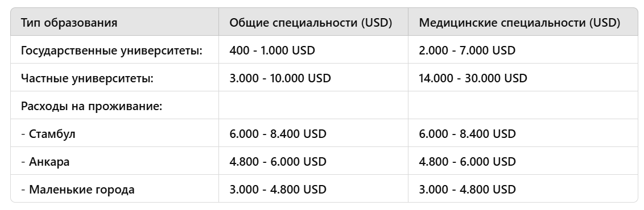The image size is (644, 210).
Task: Click the '- Стамбул' row label
Action: [x=48, y=134]
